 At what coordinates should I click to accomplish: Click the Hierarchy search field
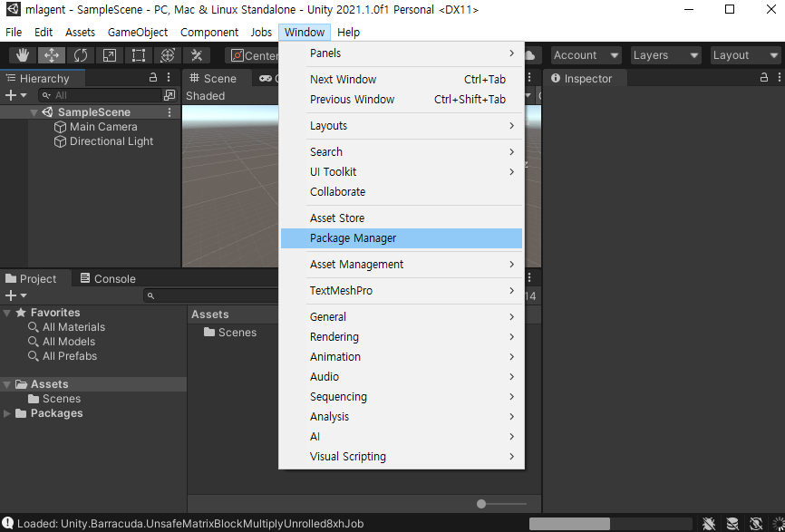point(100,95)
